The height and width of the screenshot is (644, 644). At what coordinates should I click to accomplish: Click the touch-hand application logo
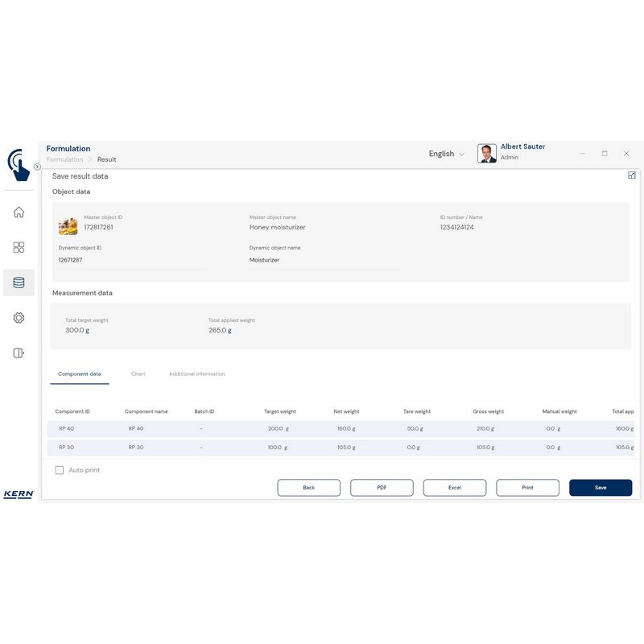[19, 165]
